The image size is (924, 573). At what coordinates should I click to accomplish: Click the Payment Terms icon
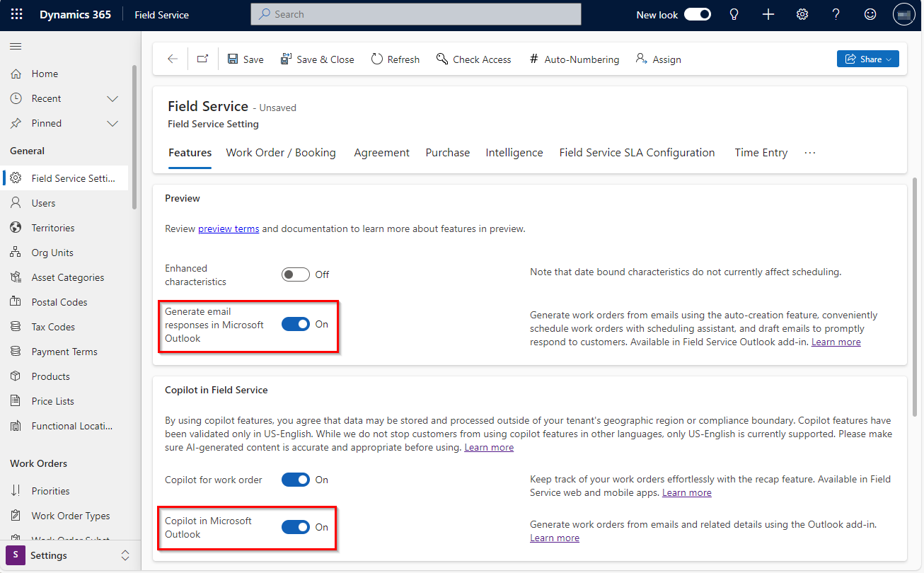point(16,352)
